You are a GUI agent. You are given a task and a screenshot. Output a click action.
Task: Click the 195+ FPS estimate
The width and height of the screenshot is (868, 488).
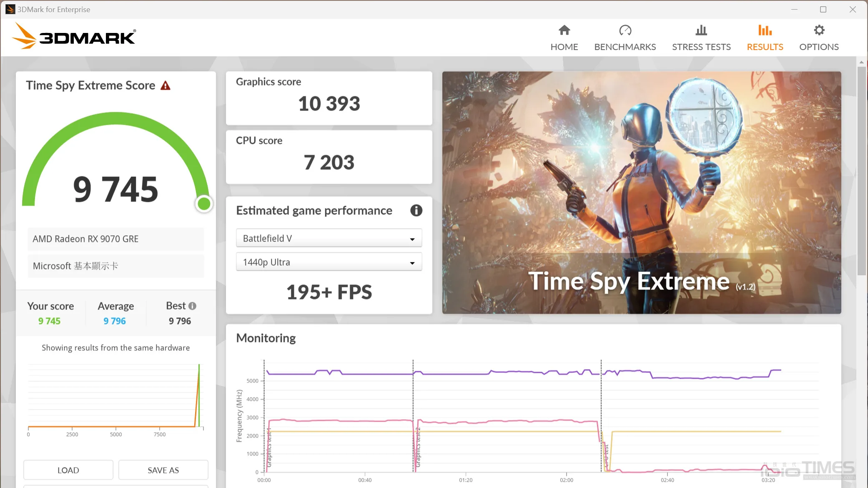[329, 292]
